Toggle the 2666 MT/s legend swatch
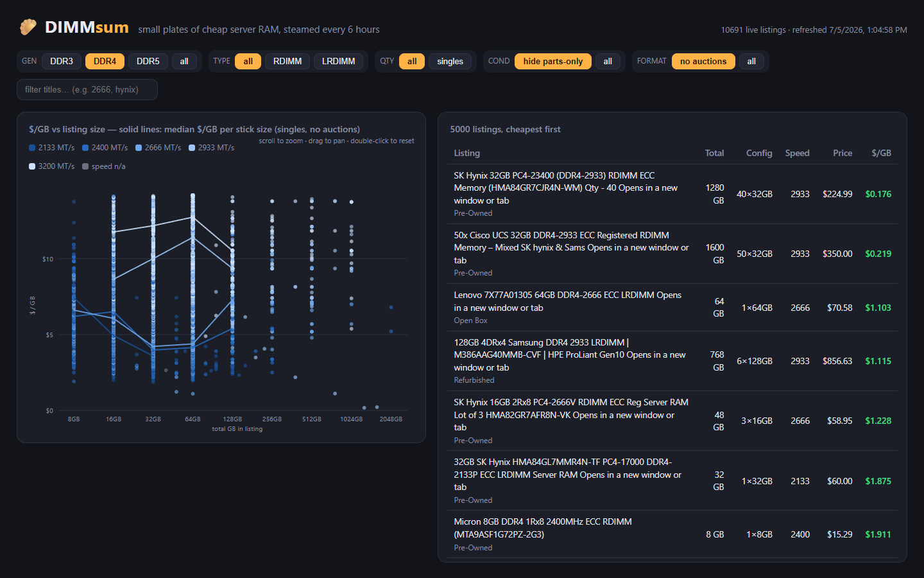Screen dimensions: 924x578 coord(139,148)
